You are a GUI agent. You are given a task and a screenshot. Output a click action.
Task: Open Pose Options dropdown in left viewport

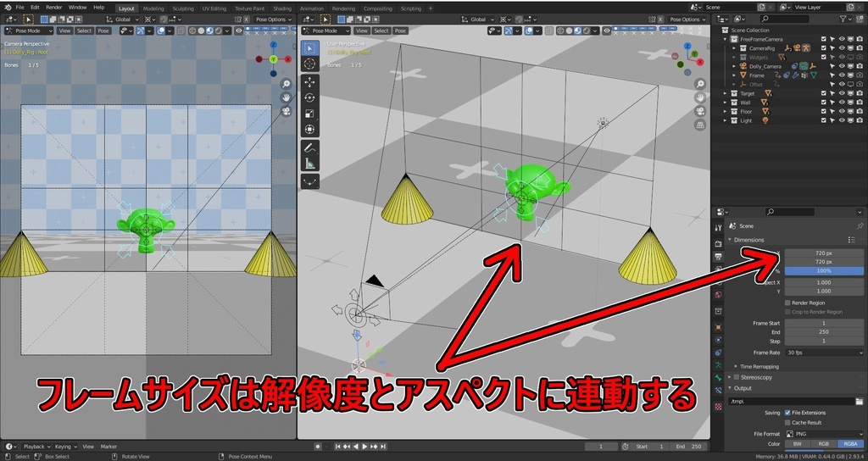[274, 19]
